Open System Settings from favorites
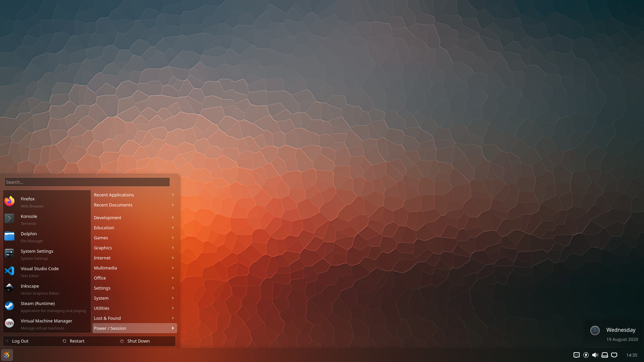The image size is (644, 362). (9, 253)
